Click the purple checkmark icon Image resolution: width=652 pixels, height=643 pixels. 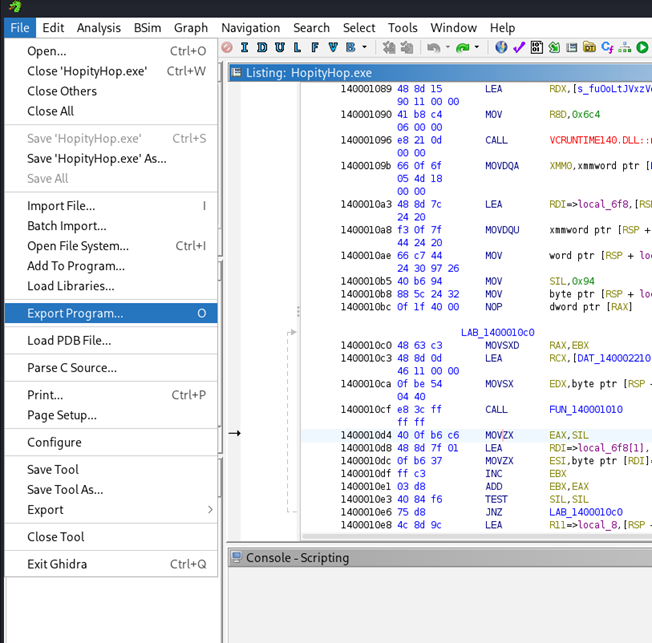[x=519, y=47]
